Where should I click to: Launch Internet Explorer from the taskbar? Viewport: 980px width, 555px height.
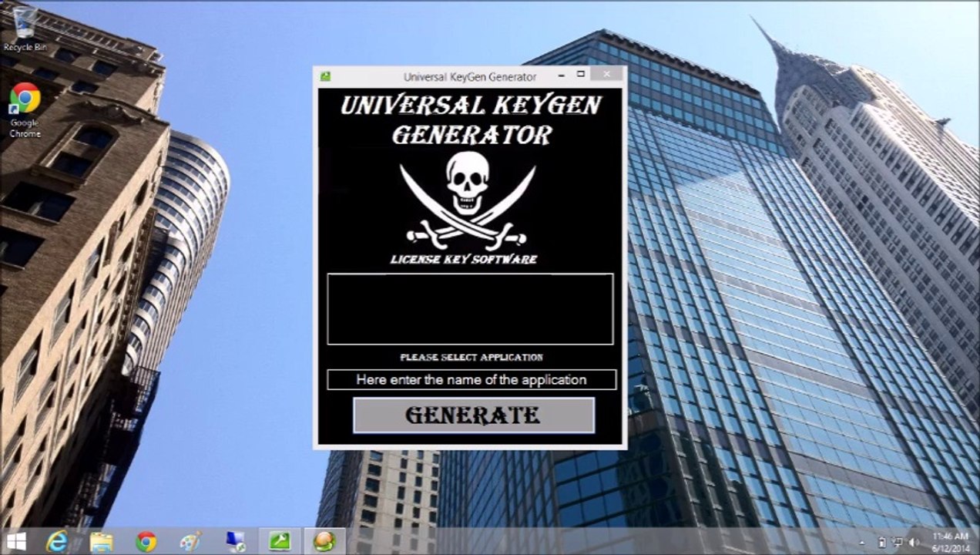[x=57, y=542]
